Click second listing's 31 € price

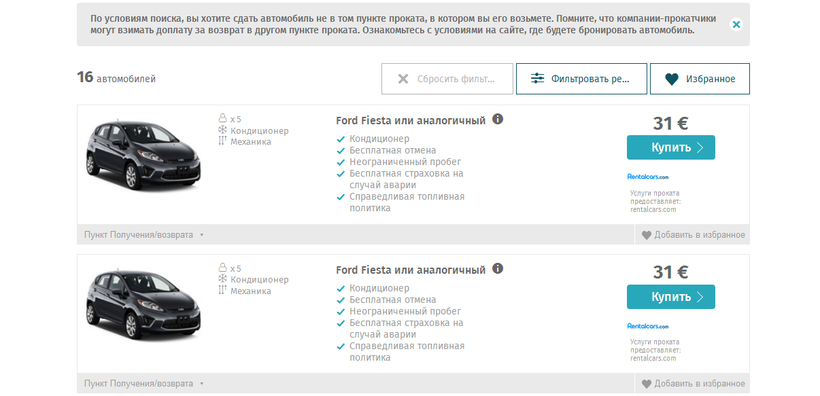pos(670,273)
